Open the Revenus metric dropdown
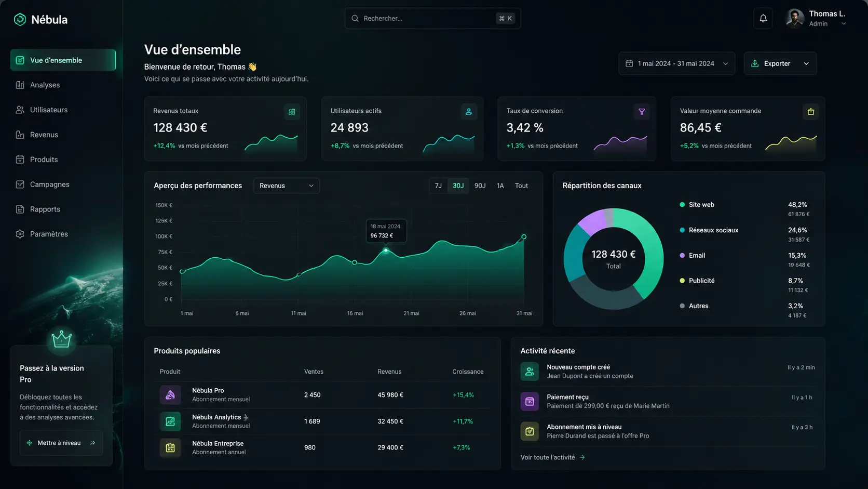 click(x=287, y=186)
